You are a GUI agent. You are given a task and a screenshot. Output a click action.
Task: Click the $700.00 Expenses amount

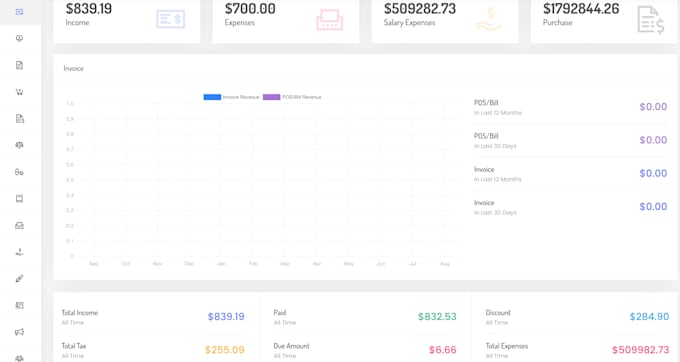[x=250, y=9]
